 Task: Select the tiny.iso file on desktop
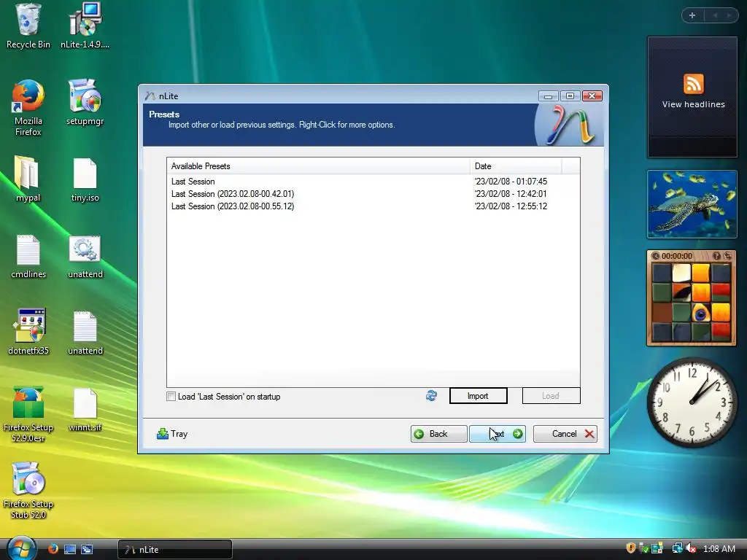(85, 179)
